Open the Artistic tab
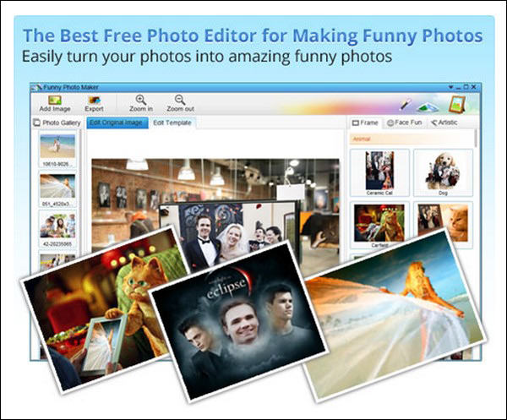The width and height of the screenshot is (507, 420). pos(444,123)
